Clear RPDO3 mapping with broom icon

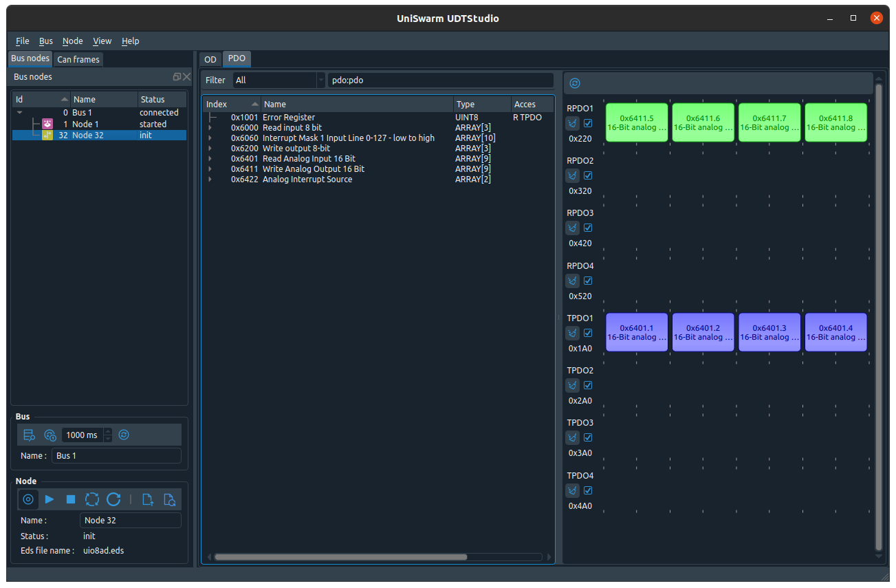click(x=573, y=228)
